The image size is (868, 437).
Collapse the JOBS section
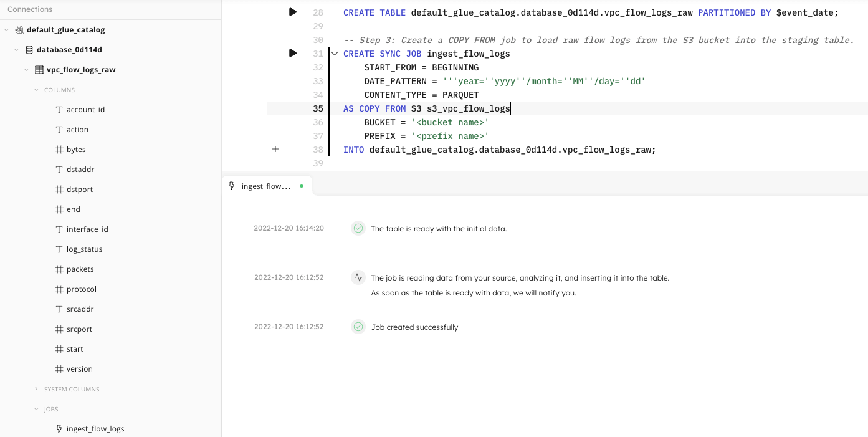pos(36,409)
